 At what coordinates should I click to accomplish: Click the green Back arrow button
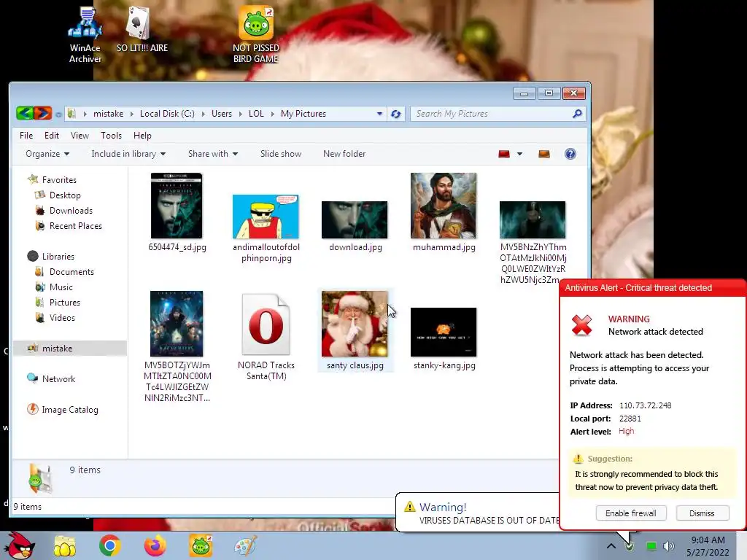point(25,113)
